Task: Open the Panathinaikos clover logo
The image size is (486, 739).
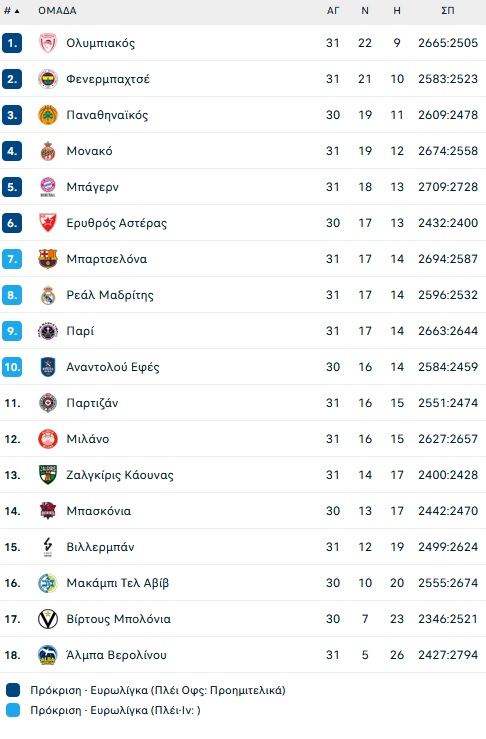Action: [x=48, y=115]
